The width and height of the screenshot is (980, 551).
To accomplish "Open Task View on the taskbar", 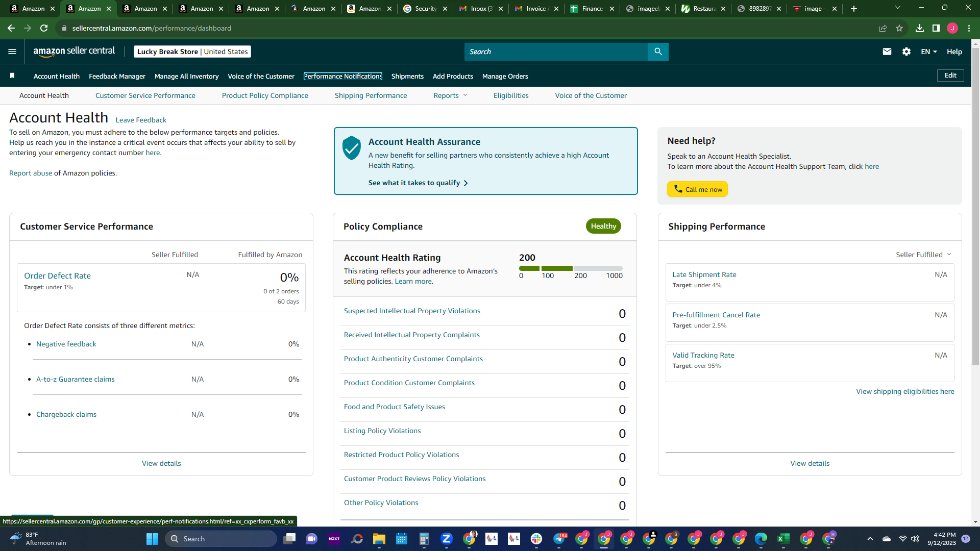I will click(x=289, y=539).
